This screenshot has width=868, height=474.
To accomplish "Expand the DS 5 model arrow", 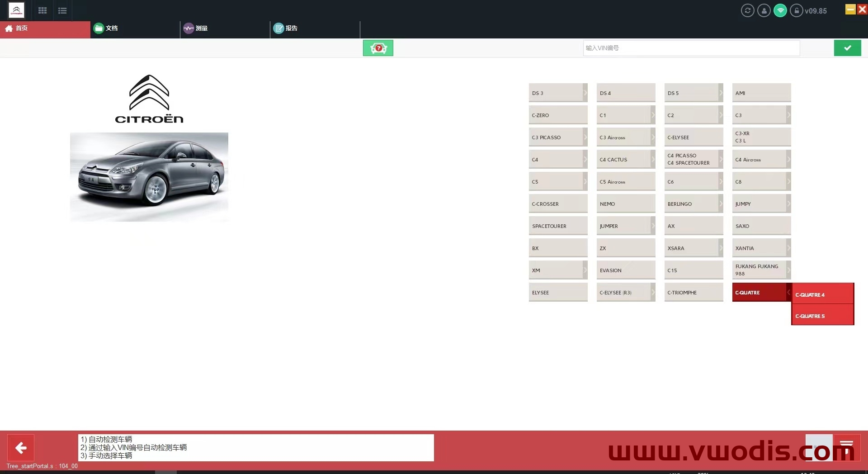I will tap(721, 93).
